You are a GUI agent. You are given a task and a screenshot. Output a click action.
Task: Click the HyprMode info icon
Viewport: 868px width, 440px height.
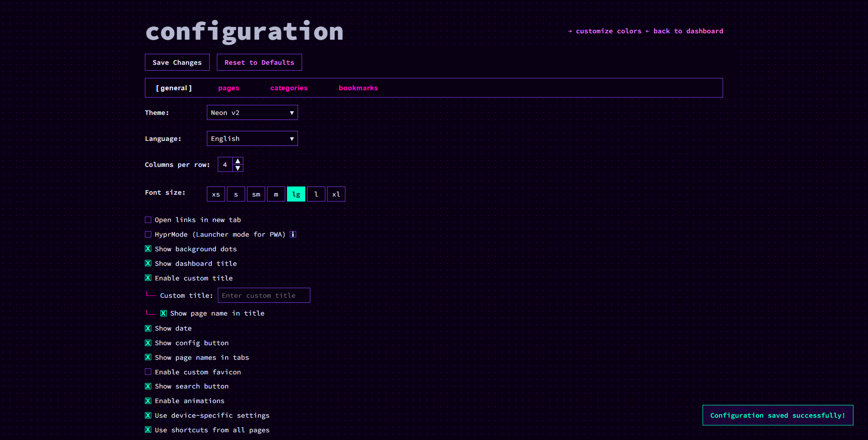293,234
